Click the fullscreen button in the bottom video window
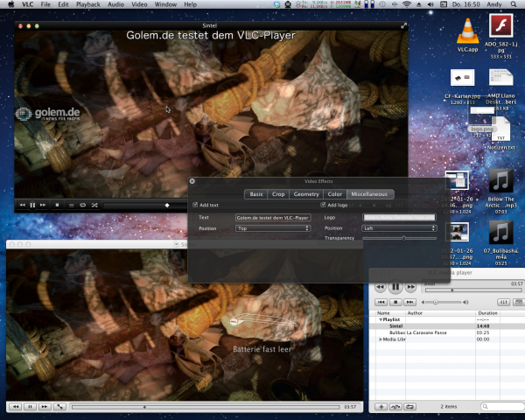The height and width of the screenshot is (420, 525). point(59,407)
